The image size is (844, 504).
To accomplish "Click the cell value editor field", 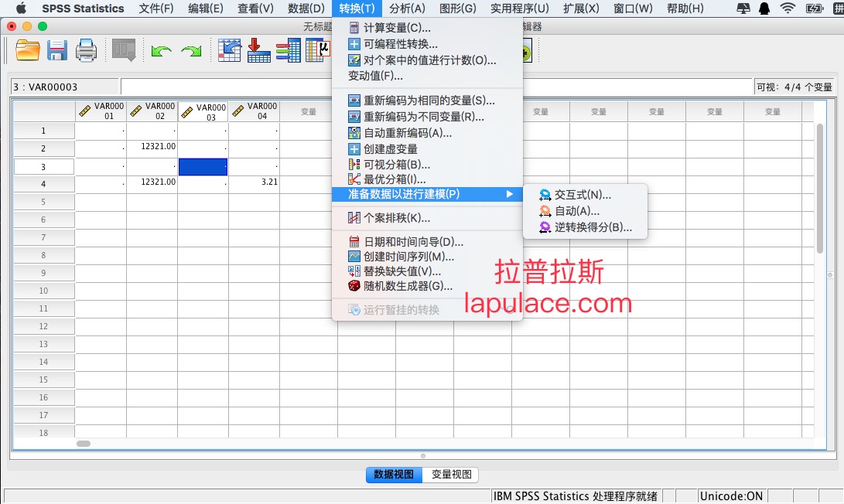I will click(436, 87).
